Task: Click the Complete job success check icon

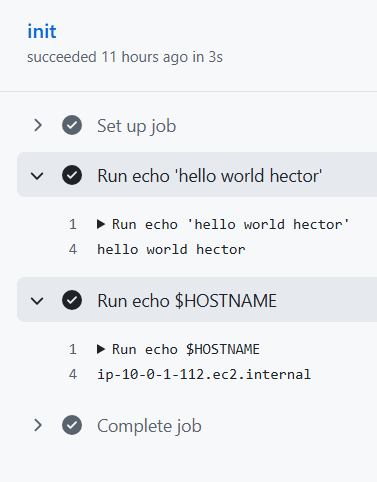Action: pos(72,425)
